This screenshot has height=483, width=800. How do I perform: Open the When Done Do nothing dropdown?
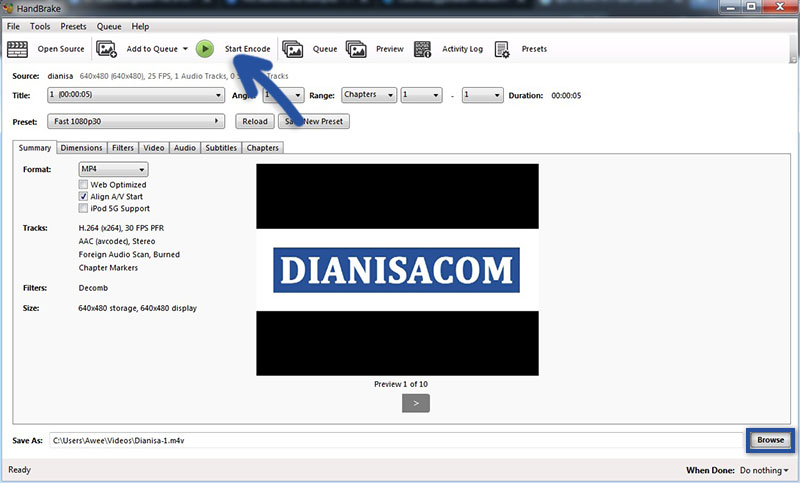764,470
